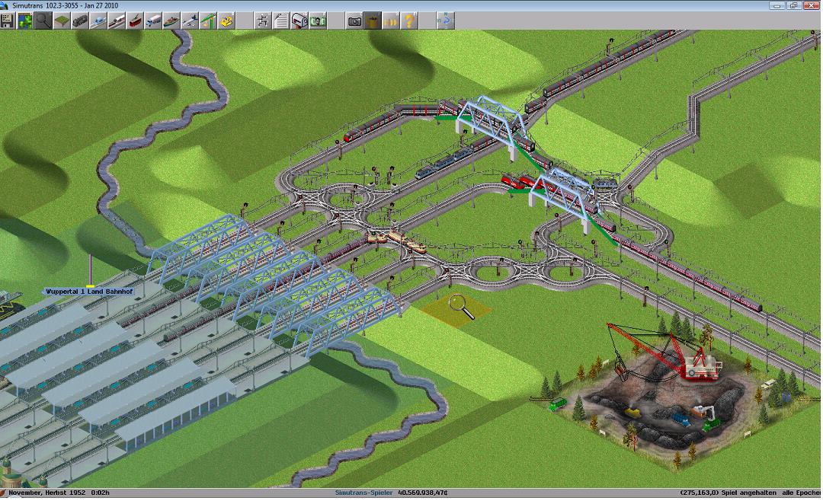Select the yellow bulldozer remove tool
Image resolution: width=823 pixels, height=504 pixels.
coord(227,21)
